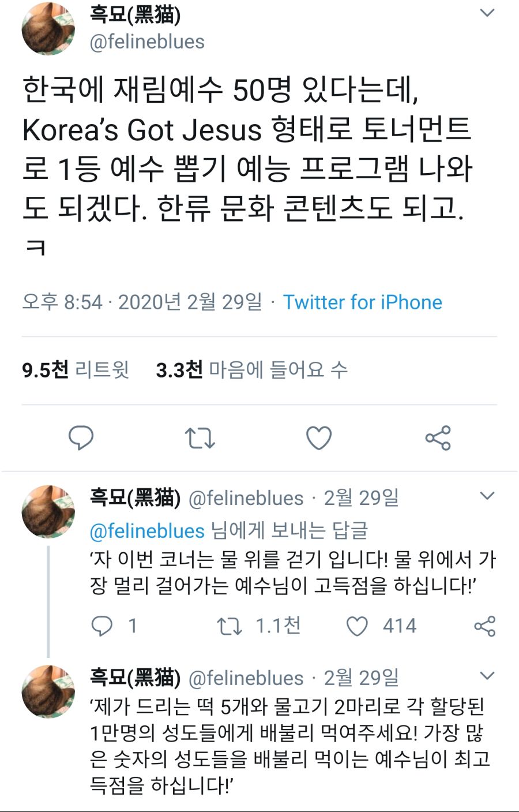
Task: Retweet the main Korea's Got Jesus tweet
Action: pyautogui.click(x=200, y=438)
